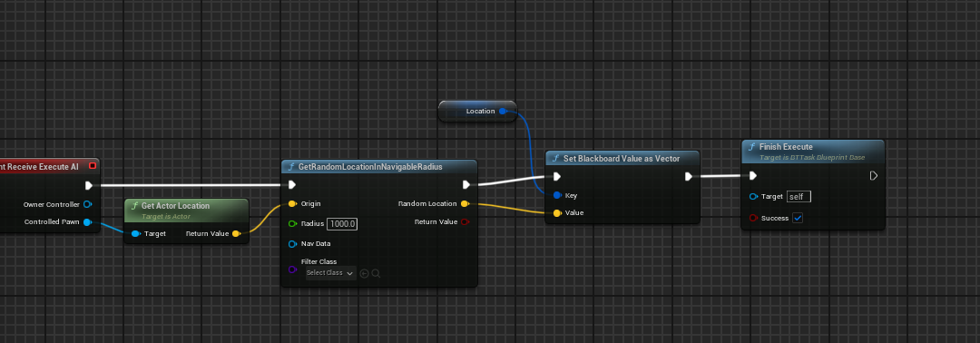Viewport: 980px width, 343px height.
Task: Click the red delegate square on Receive Execute AI
Action: (93, 165)
